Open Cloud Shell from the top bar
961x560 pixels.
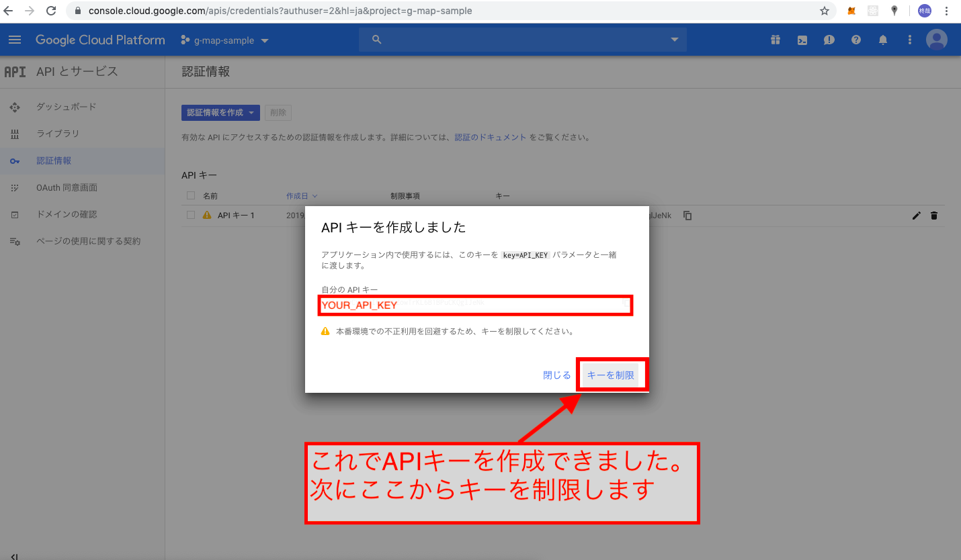coord(802,40)
